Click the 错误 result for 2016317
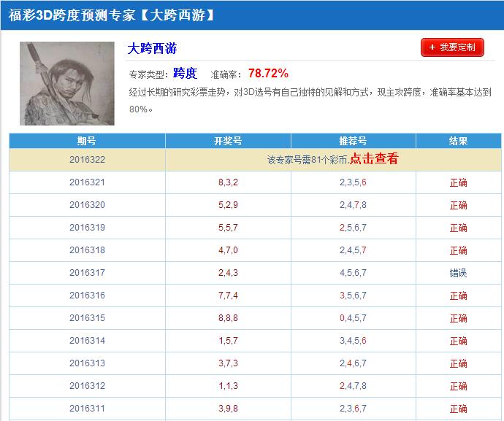The image size is (504, 421). click(459, 273)
